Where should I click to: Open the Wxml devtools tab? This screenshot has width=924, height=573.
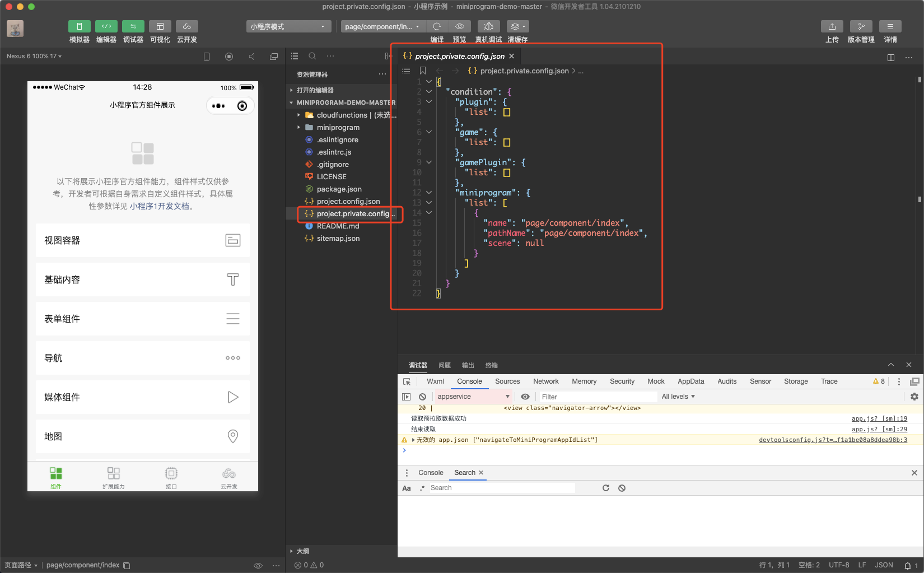tap(435, 381)
